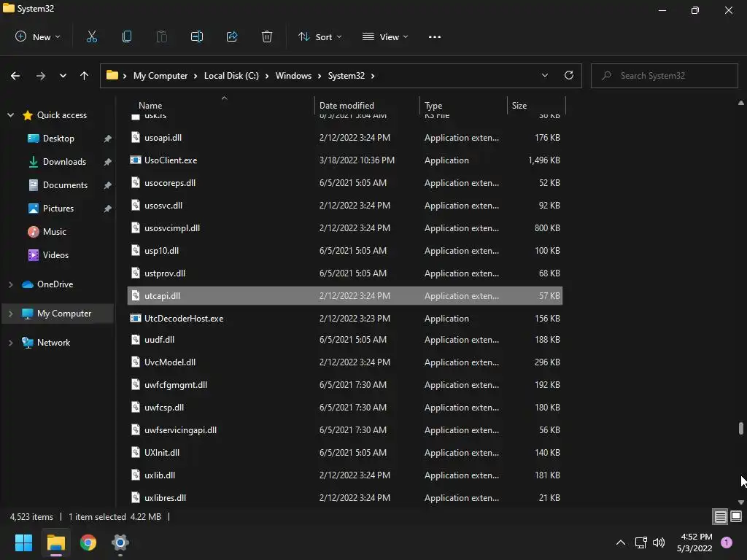Screen dimensions: 747x560
Task: Click the scrollbar down arrow
Action: [741, 502]
